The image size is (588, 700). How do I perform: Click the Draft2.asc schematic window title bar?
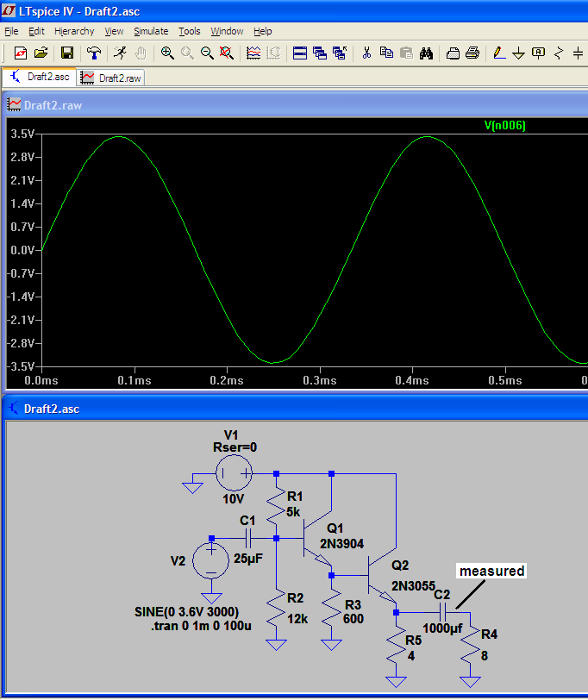(295, 409)
